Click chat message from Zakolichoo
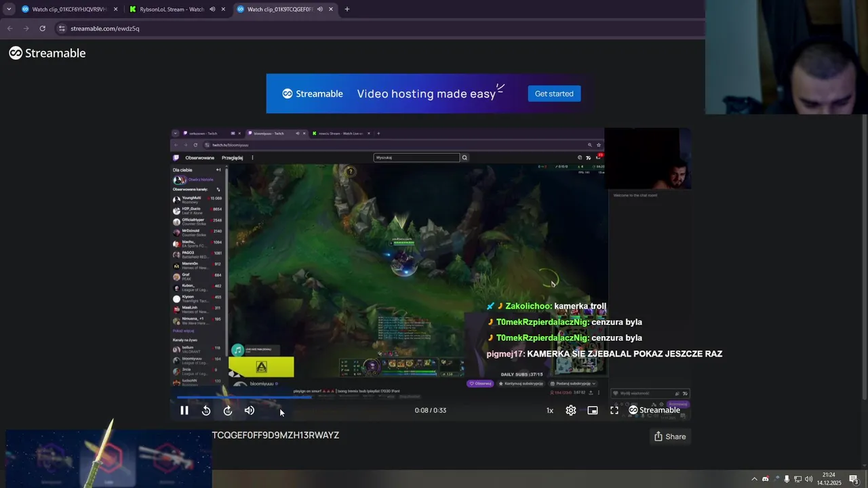The height and width of the screenshot is (488, 868). tap(547, 306)
